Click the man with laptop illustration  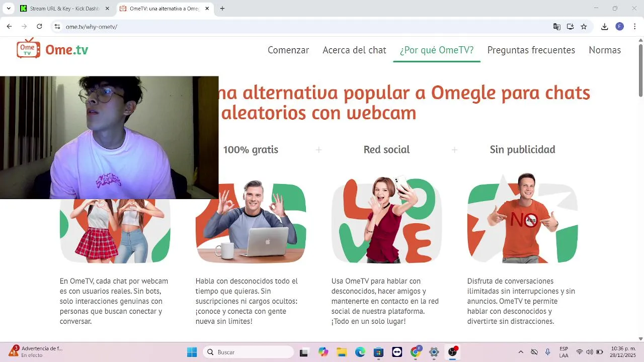[251, 221]
